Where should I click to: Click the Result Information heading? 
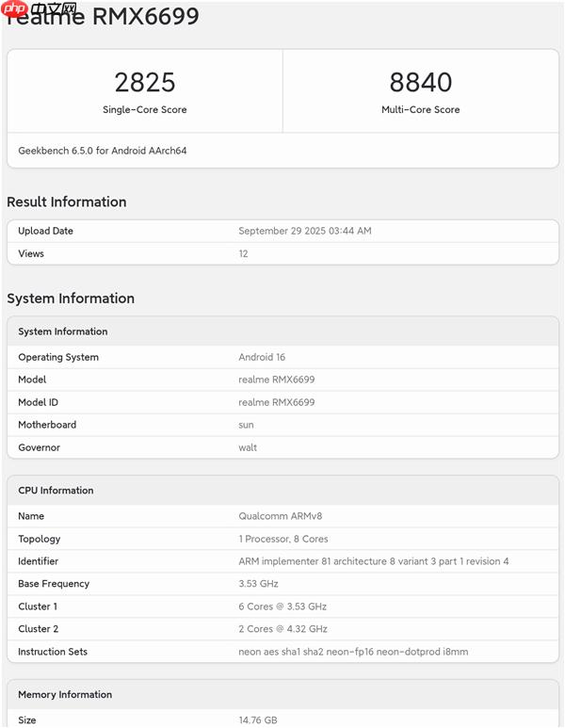click(66, 202)
